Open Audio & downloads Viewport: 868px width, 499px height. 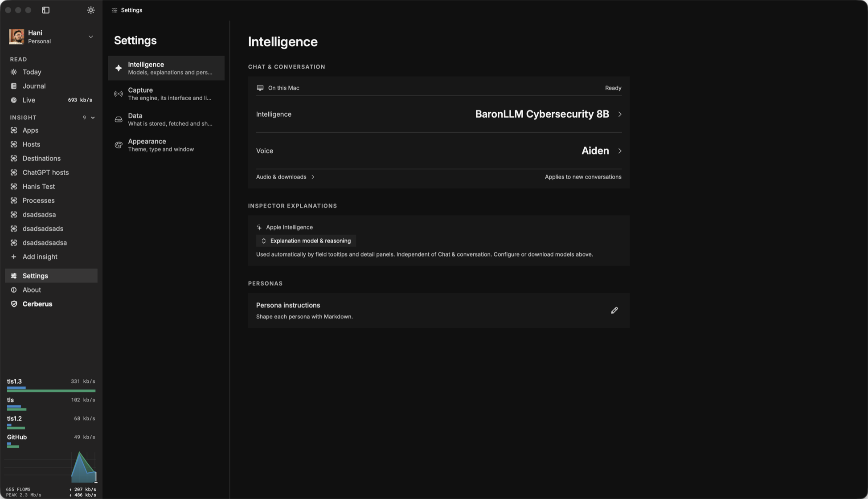pyautogui.click(x=286, y=177)
